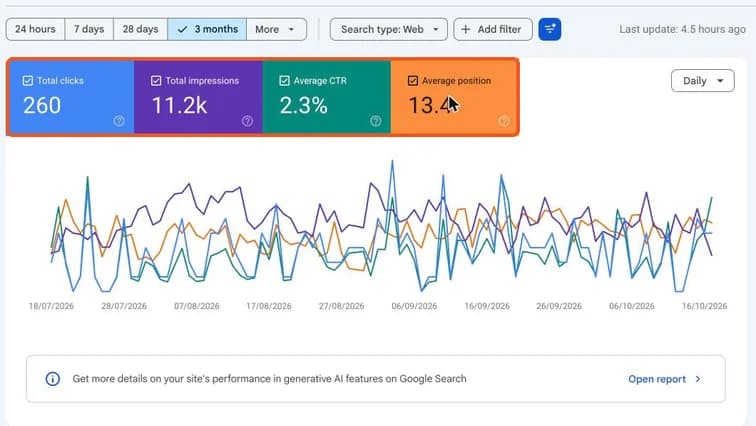Click the generative AI features banner text
This screenshot has height=426, width=756.
tap(270, 379)
